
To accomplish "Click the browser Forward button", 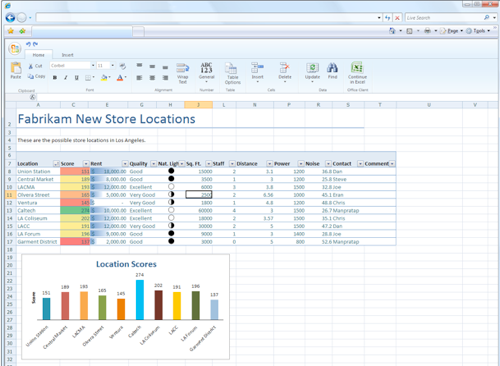I will [x=22, y=17].
